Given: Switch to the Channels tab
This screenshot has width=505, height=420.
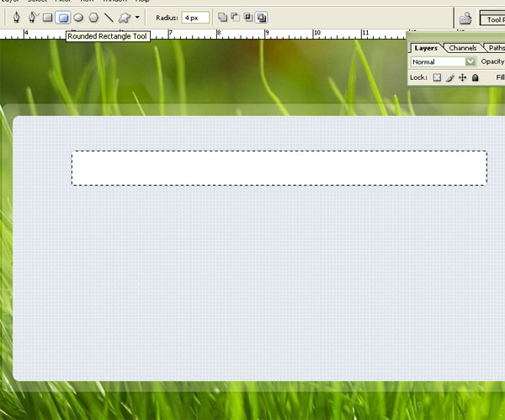Looking at the screenshot, I should tap(462, 48).
